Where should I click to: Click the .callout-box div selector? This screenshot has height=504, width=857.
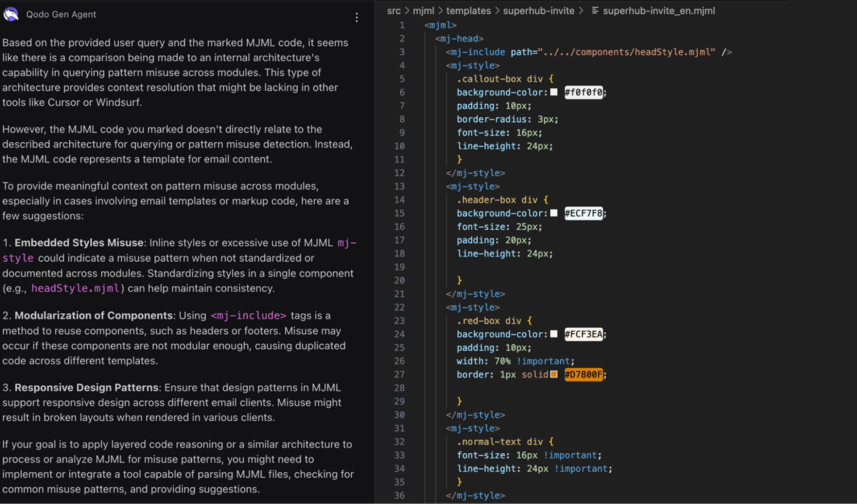pos(500,78)
